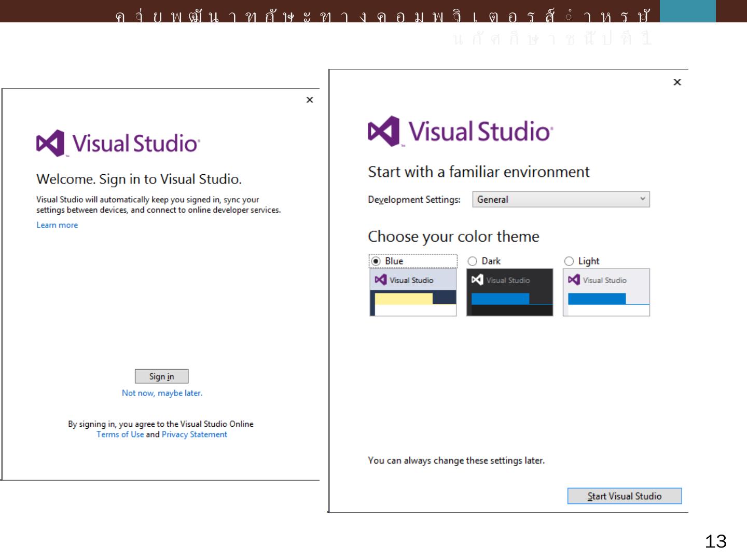Expand the Development Settings dropdown arrow

click(x=643, y=199)
